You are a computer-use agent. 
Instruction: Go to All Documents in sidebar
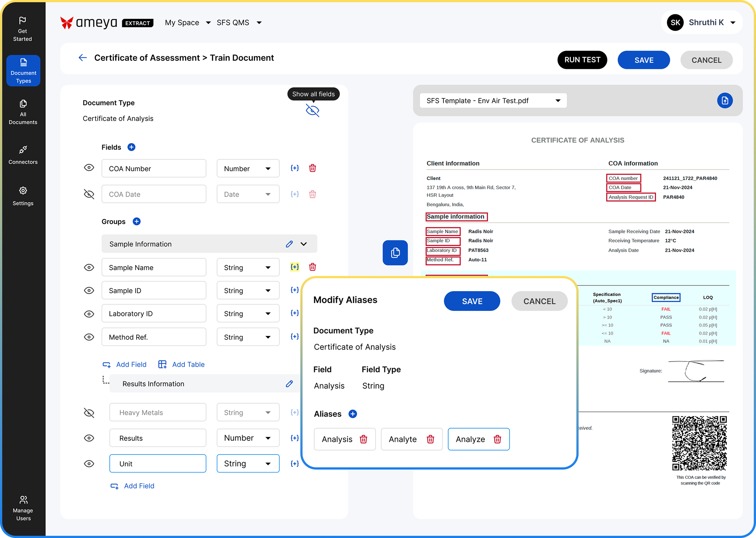[23, 112]
